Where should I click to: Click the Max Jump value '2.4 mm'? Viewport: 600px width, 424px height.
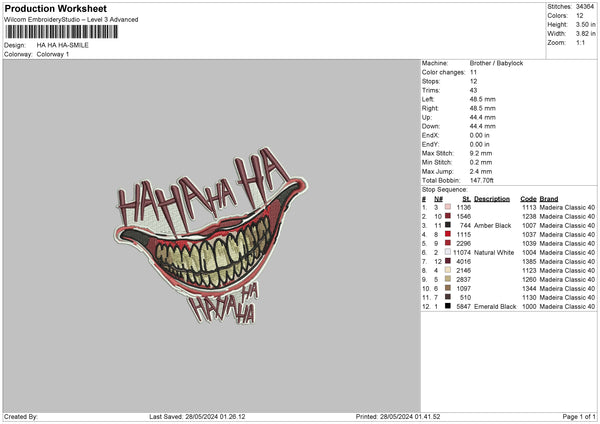(x=481, y=171)
